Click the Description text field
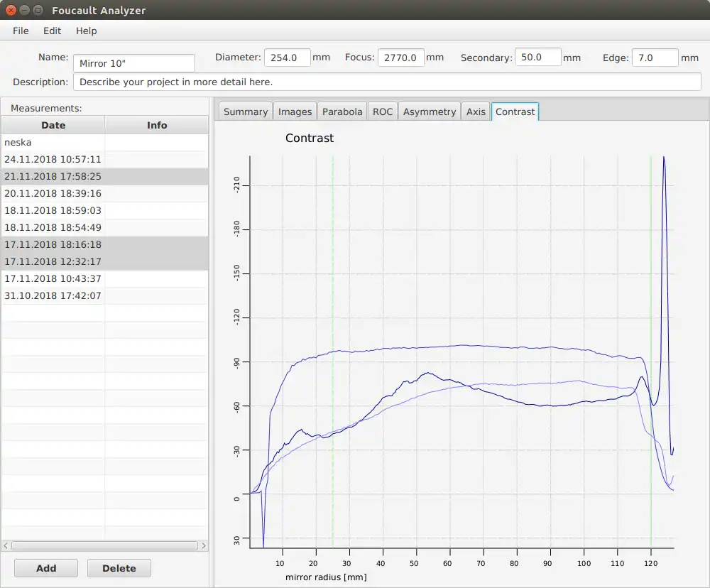Viewport: 710px width, 588px height. [x=386, y=82]
